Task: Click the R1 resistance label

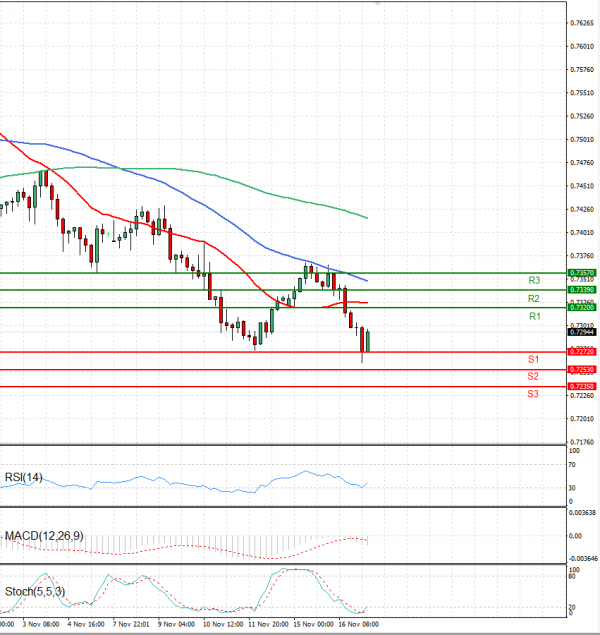Action: tap(535, 316)
